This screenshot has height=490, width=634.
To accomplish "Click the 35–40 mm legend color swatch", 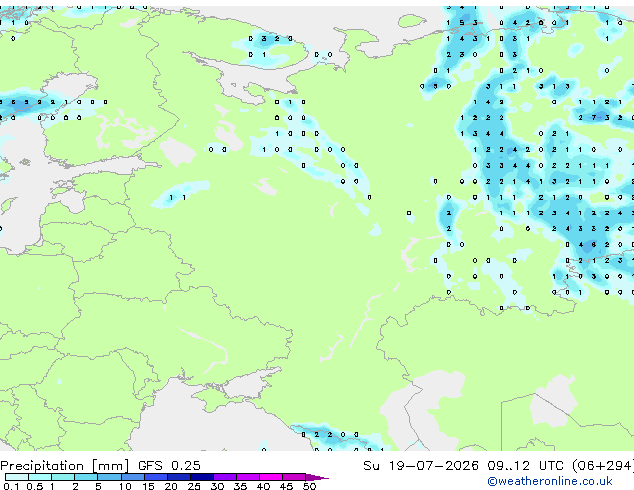I will click(x=248, y=477).
